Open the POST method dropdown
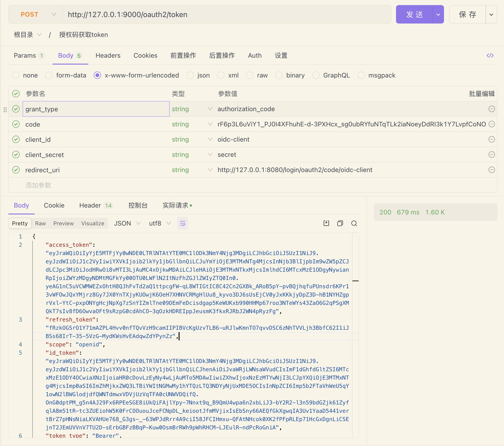504x446 pixels. click(36, 15)
